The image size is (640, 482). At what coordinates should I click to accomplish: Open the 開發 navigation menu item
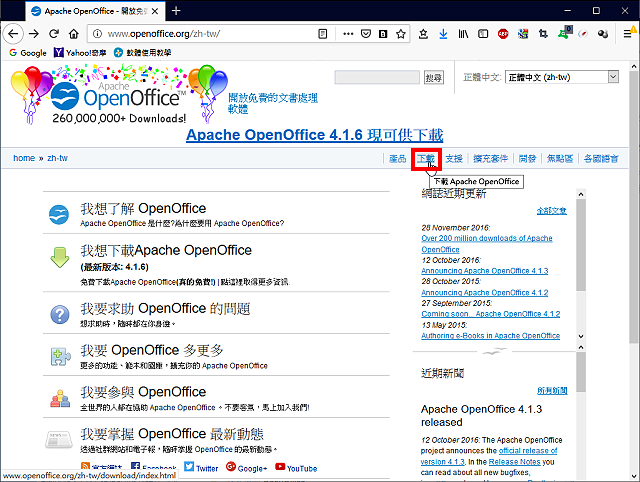[527, 158]
